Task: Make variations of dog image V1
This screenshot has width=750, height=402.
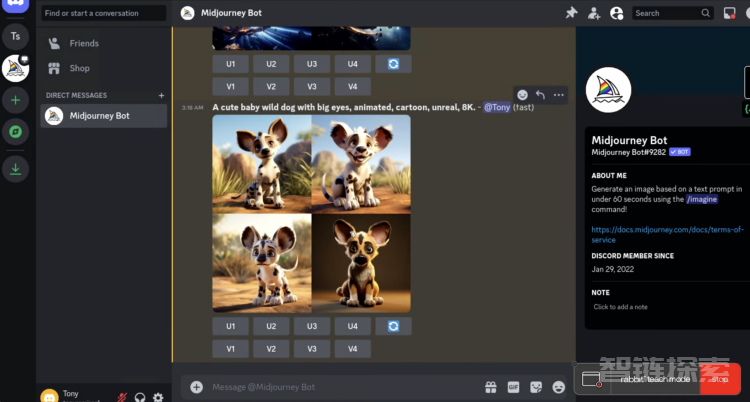Action: [231, 349]
